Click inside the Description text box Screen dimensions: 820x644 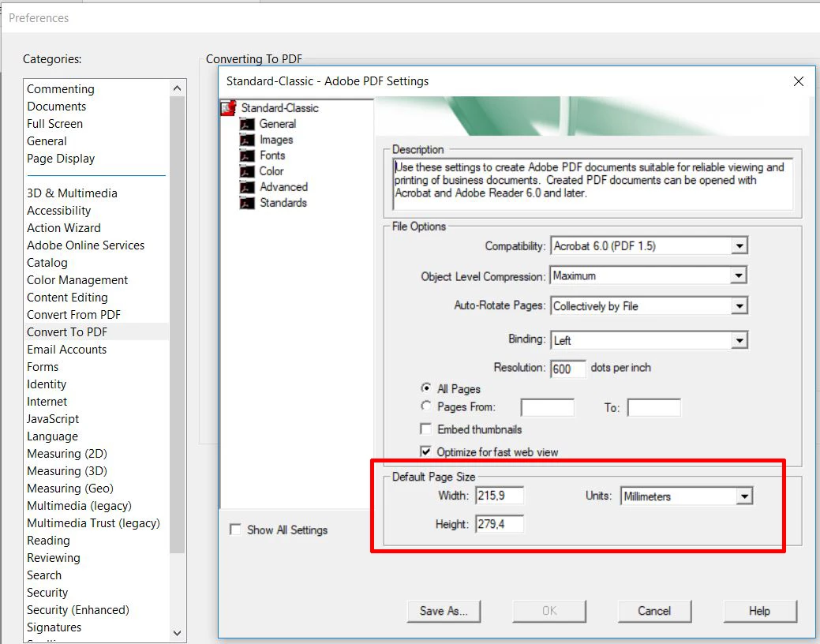point(593,184)
